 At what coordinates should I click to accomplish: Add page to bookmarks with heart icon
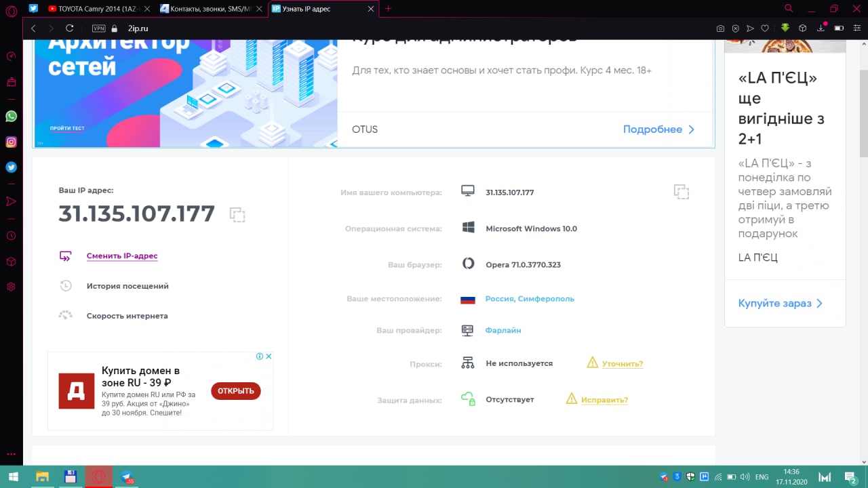765,28
